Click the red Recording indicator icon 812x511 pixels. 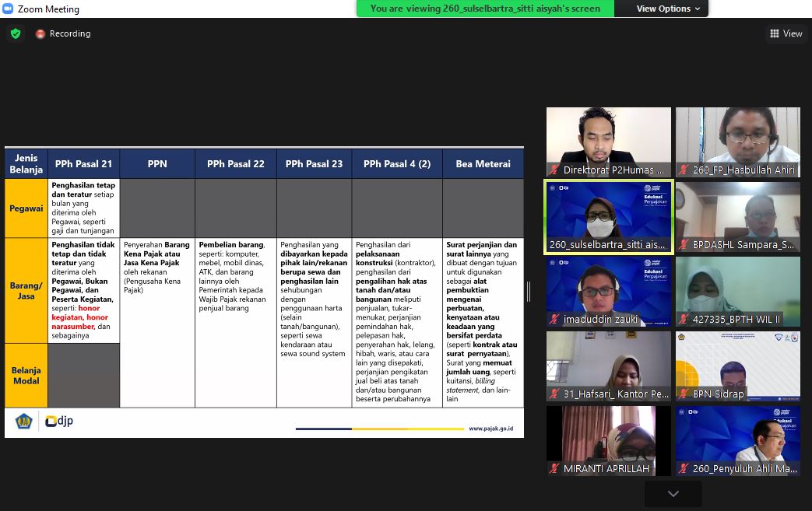pos(40,34)
